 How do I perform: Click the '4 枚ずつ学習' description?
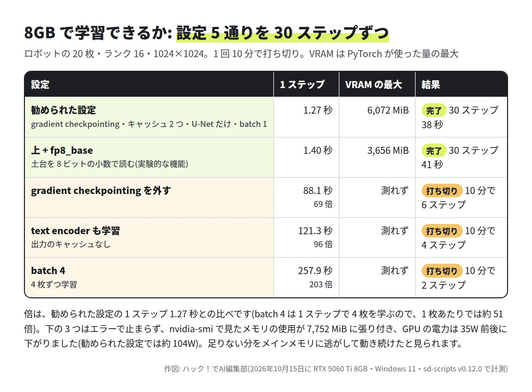point(54,284)
